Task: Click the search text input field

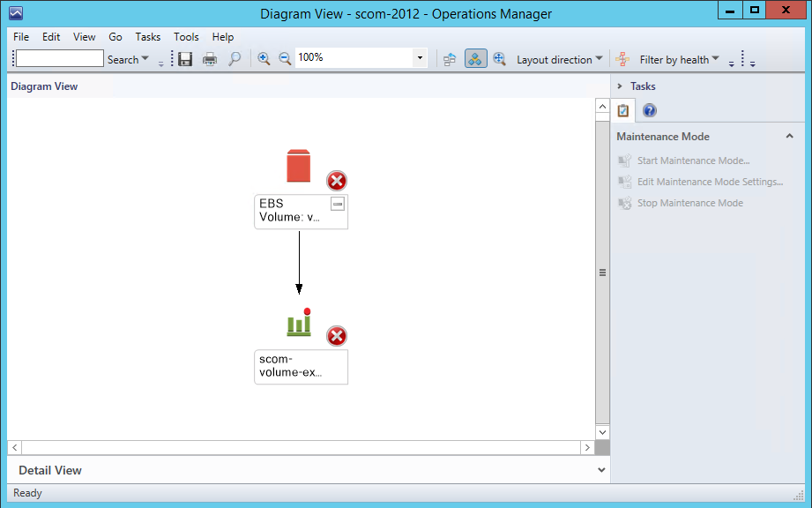Action: 60,59
